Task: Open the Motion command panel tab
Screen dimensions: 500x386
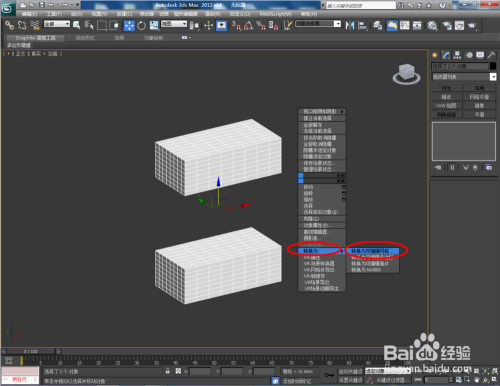Action: pyautogui.click(x=469, y=55)
